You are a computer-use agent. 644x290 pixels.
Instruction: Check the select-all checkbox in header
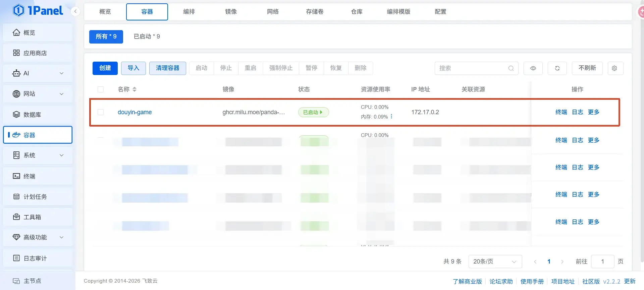point(101,89)
